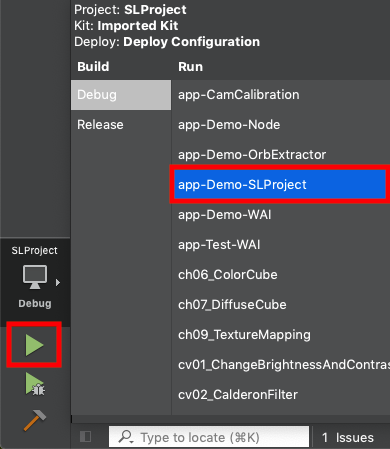Choose app-CamCalibration run target

[x=281, y=95]
